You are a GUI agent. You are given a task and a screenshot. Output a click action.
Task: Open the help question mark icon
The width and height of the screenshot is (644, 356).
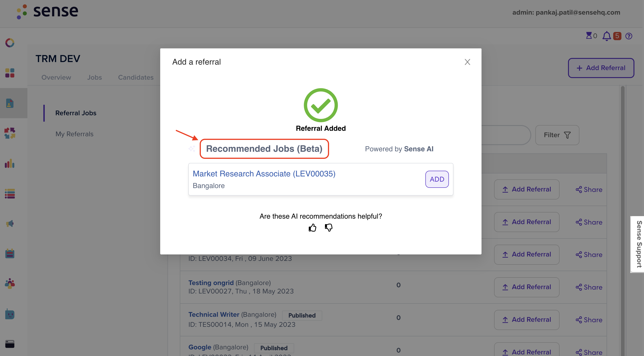click(629, 36)
